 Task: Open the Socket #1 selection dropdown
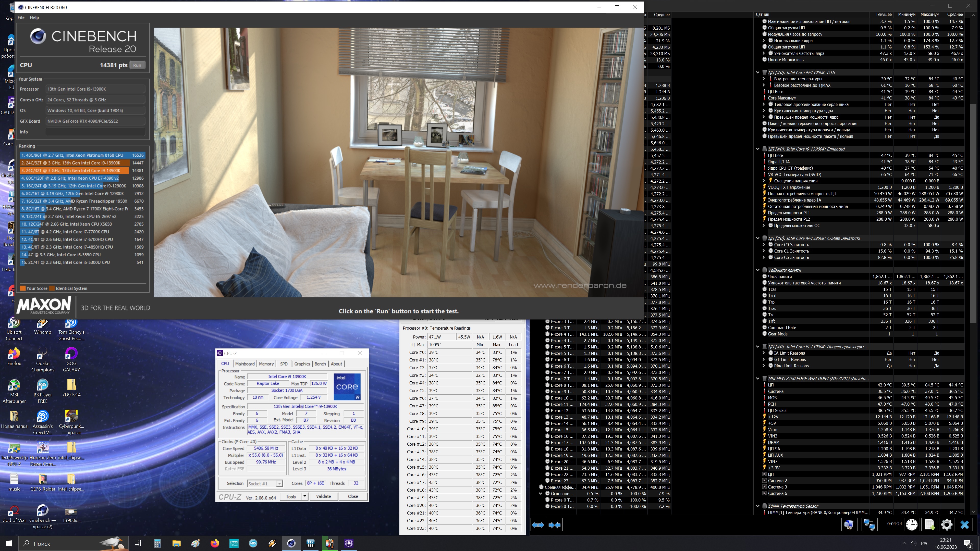click(x=279, y=484)
